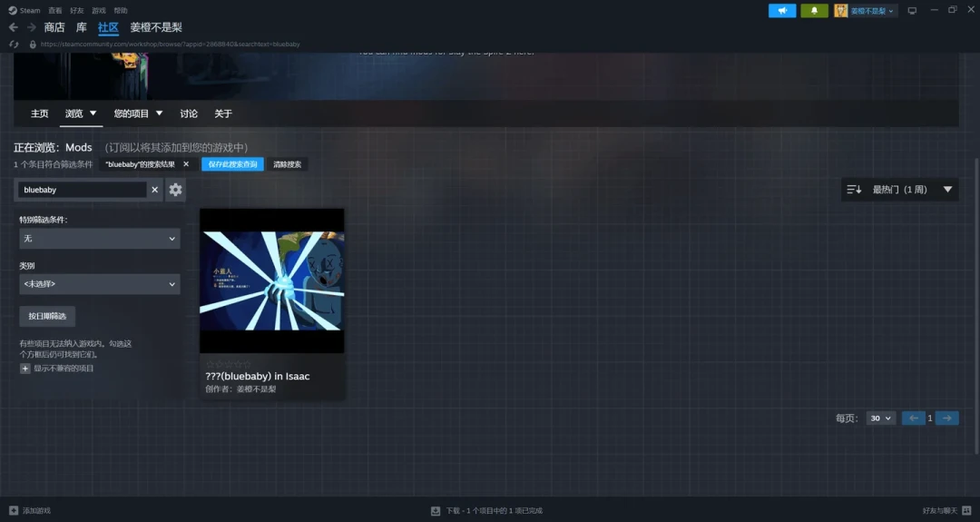Click the previous page arrow

[913, 419]
